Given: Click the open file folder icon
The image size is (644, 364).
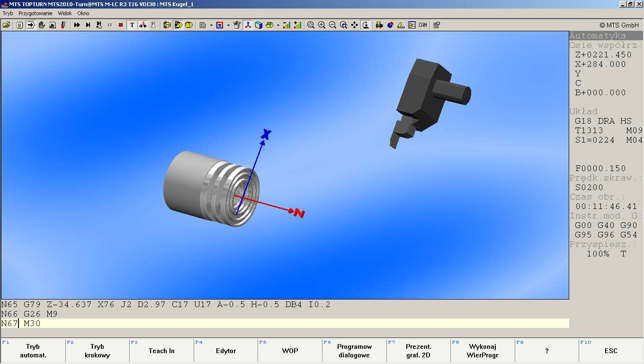Looking at the screenshot, I should coord(7,25).
